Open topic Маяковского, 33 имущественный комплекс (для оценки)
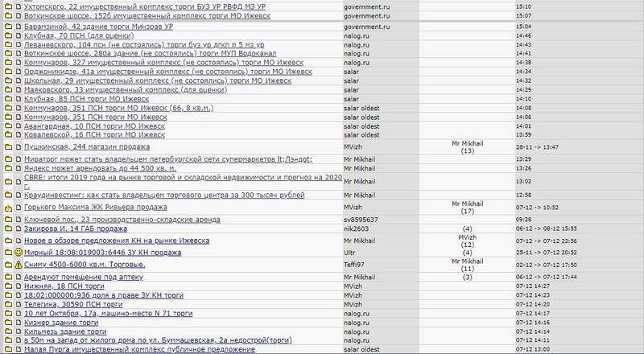The image size is (644, 354). coord(126,89)
